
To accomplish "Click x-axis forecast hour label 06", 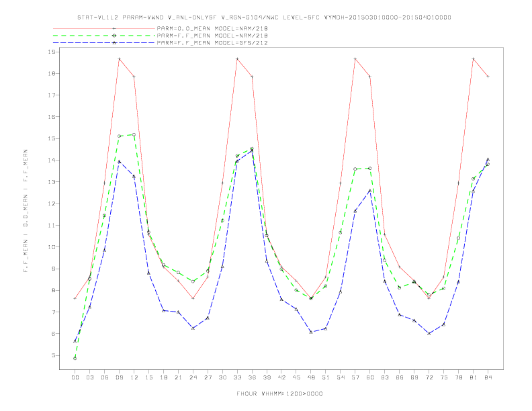I will tap(105, 377).
